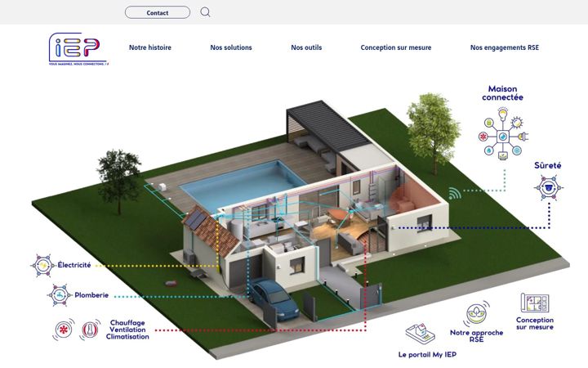Open Notre approche RSE link
This screenshot has height=368, width=588.
(x=477, y=336)
